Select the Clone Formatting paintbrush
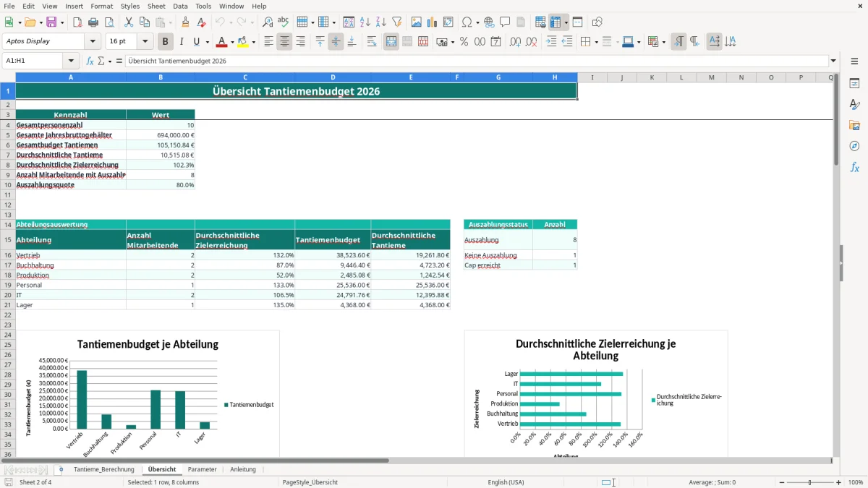 (185, 22)
